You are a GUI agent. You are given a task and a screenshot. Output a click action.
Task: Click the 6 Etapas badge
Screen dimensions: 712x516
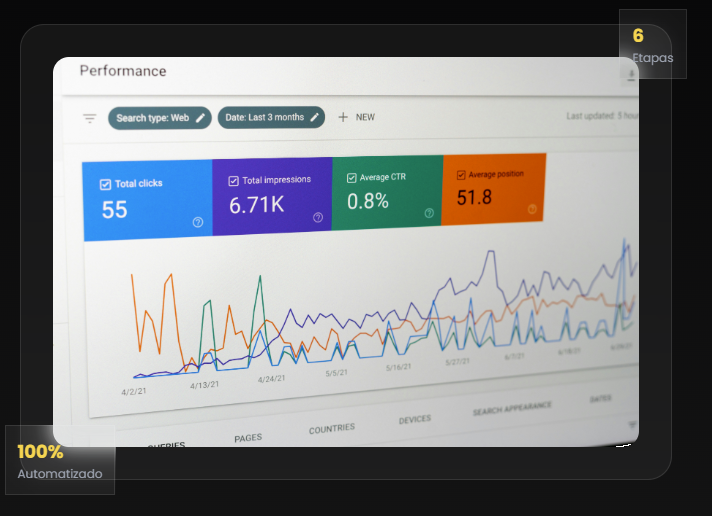point(653,44)
